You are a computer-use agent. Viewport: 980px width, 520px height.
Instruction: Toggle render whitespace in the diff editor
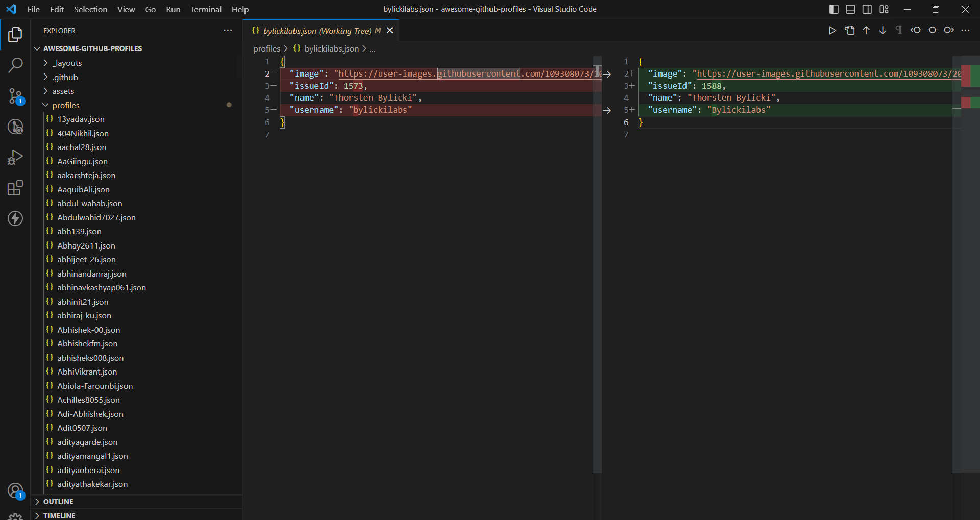click(898, 30)
